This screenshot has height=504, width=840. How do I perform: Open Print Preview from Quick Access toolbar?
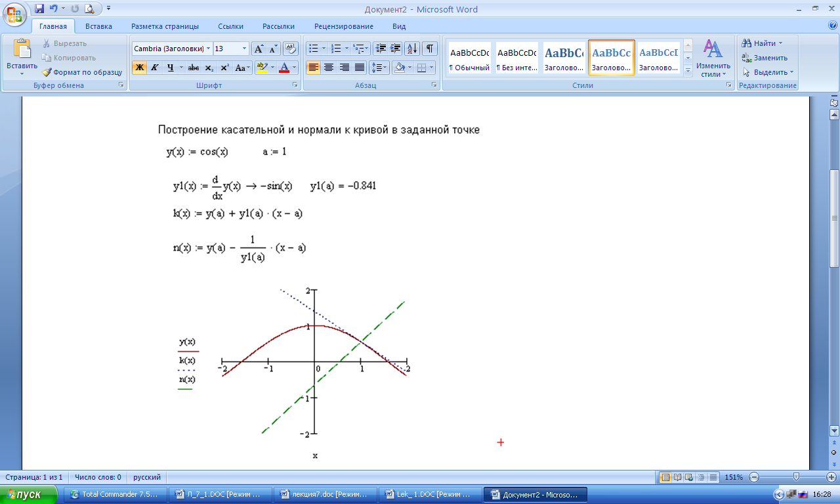click(89, 9)
